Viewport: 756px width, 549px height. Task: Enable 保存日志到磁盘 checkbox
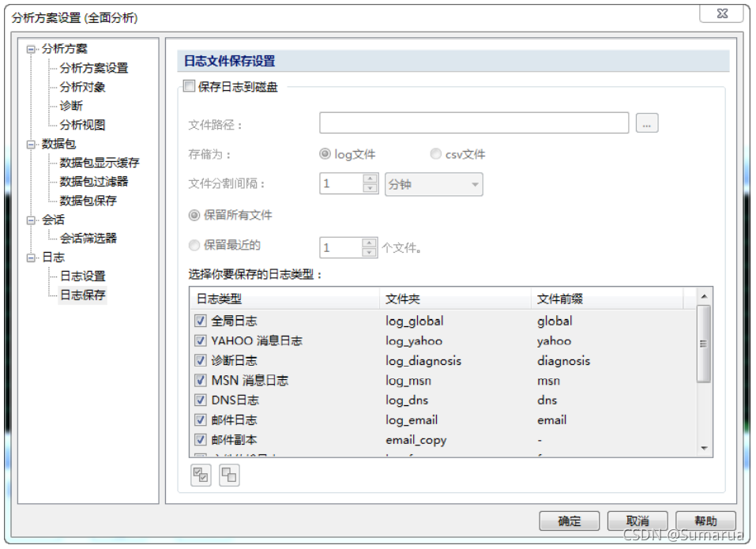[x=189, y=86]
